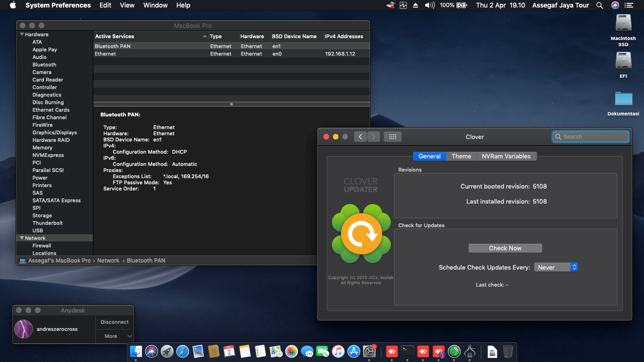Image resolution: width=644 pixels, height=362 pixels.
Task: Open the Trash in the Dock
Action: tap(508, 351)
